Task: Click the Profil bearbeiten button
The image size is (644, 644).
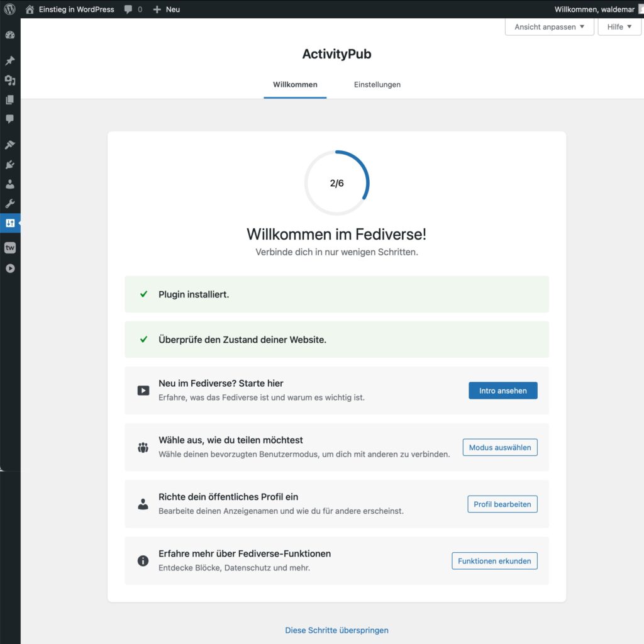Action: pyautogui.click(x=502, y=504)
